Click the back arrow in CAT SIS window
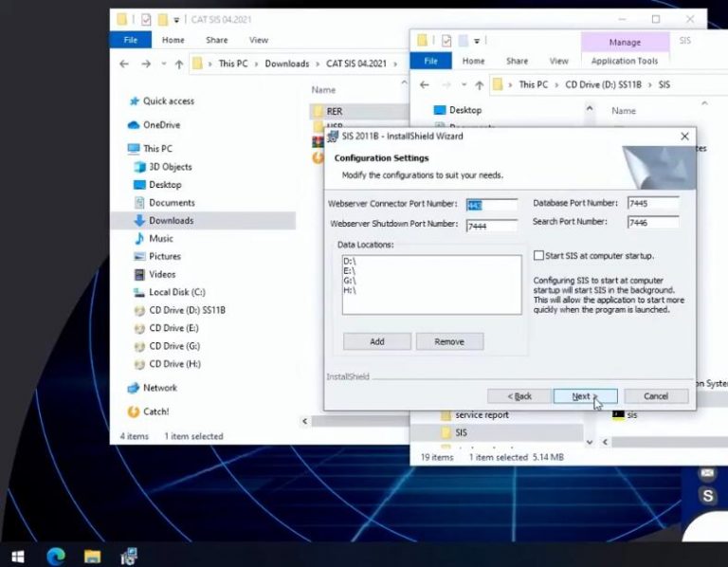This screenshot has height=567, width=728. [x=124, y=64]
